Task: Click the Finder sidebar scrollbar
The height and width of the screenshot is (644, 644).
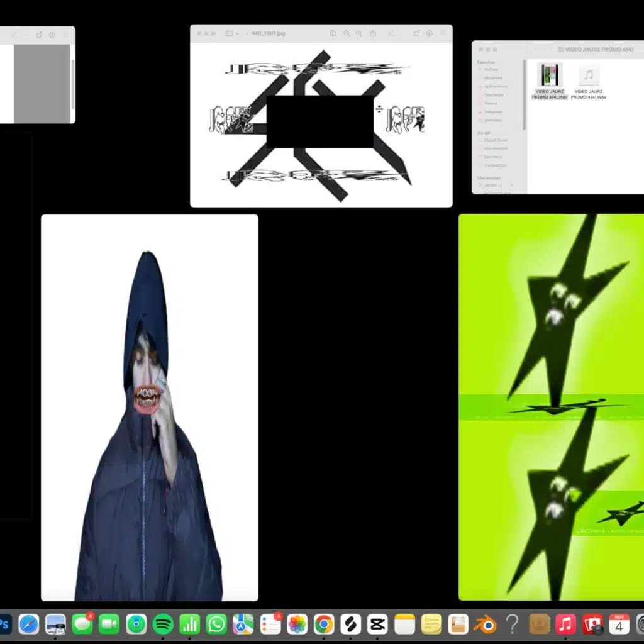Action: pos(525,94)
